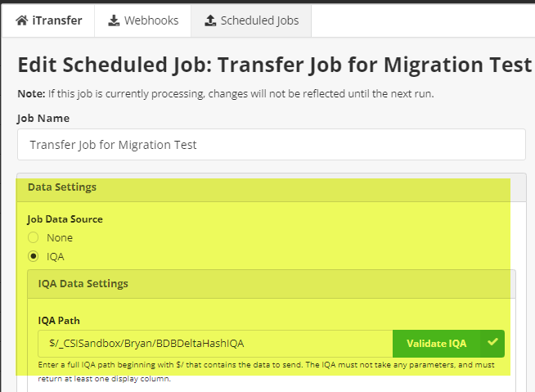Click into the IQA Path input box
Viewport: 535px width, 392px height.
pyautogui.click(x=216, y=344)
